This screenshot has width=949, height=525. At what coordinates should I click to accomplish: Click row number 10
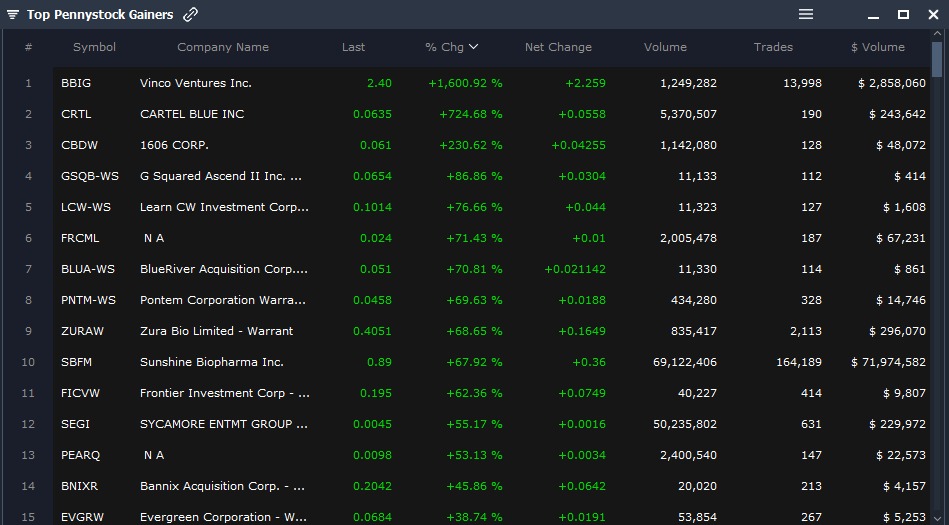[x=28, y=362]
